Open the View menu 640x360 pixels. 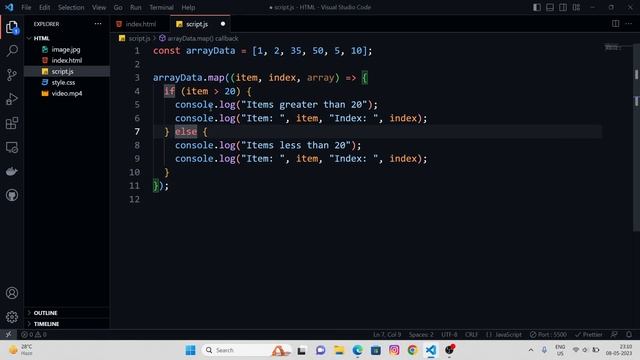point(99,7)
